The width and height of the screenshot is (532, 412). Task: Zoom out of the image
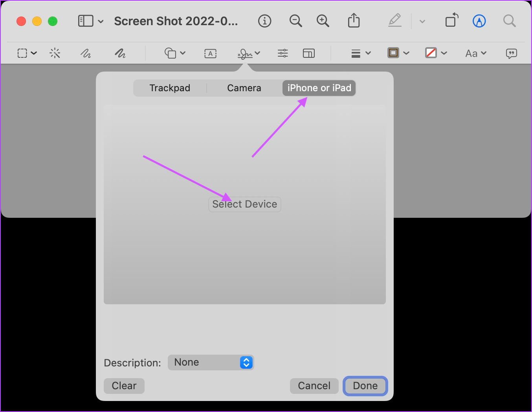[x=295, y=21]
